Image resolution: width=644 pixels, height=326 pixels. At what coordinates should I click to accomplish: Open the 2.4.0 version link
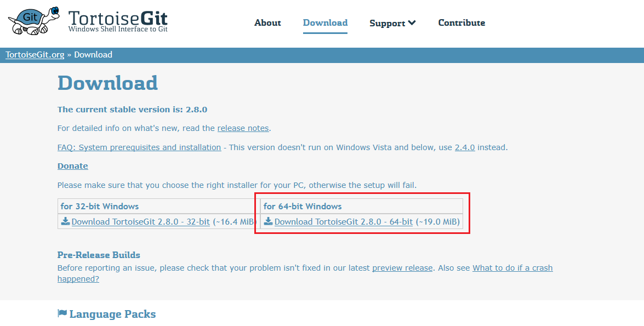coord(465,147)
